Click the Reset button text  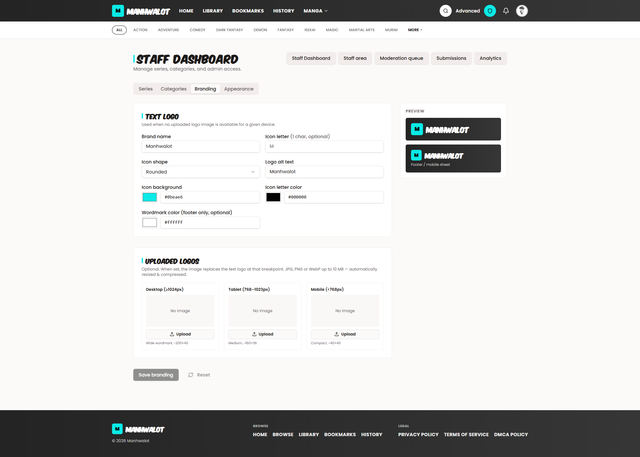tap(203, 375)
